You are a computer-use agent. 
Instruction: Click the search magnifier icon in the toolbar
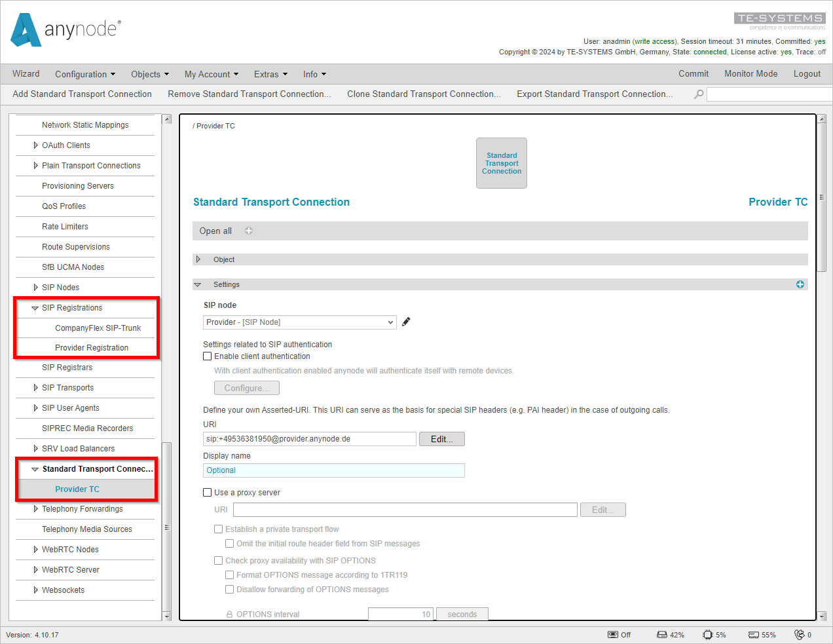coord(698,94)
